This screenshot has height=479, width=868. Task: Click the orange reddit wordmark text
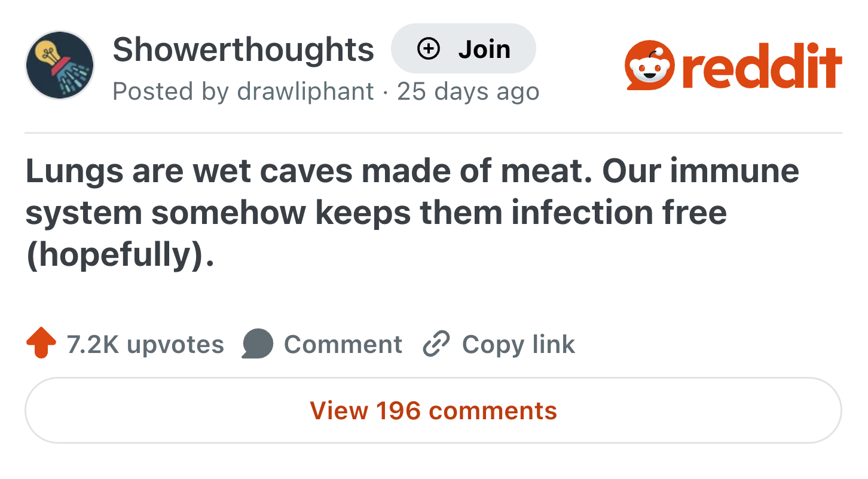(763, 67)
